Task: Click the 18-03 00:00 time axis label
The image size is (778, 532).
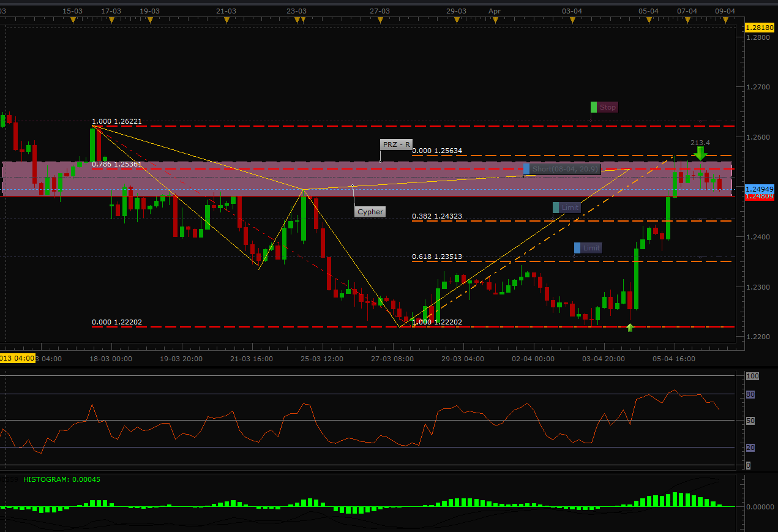Action: [x=110, y=359]
